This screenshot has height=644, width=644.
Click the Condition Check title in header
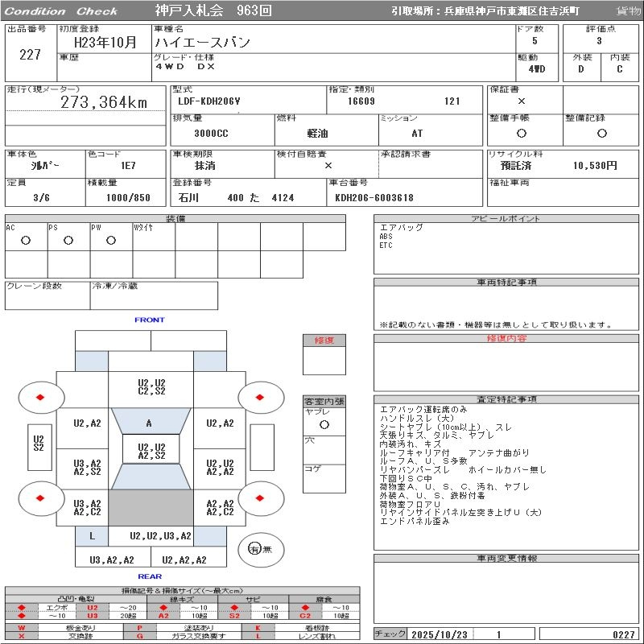tap(62, 11)
